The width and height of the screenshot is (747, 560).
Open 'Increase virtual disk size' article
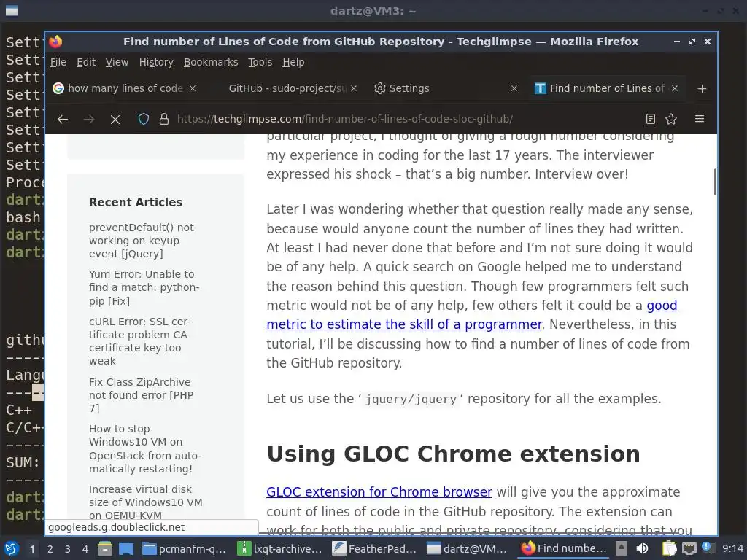coord(145,502)
